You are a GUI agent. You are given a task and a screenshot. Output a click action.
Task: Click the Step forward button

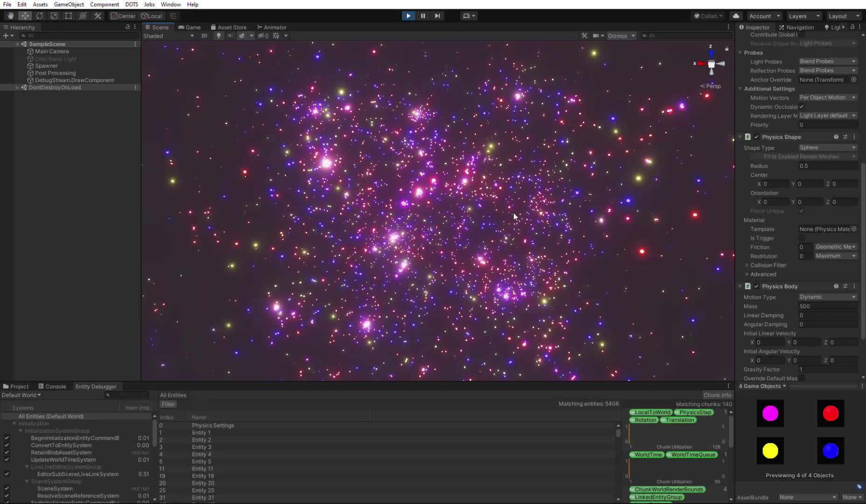click(437, 16)
